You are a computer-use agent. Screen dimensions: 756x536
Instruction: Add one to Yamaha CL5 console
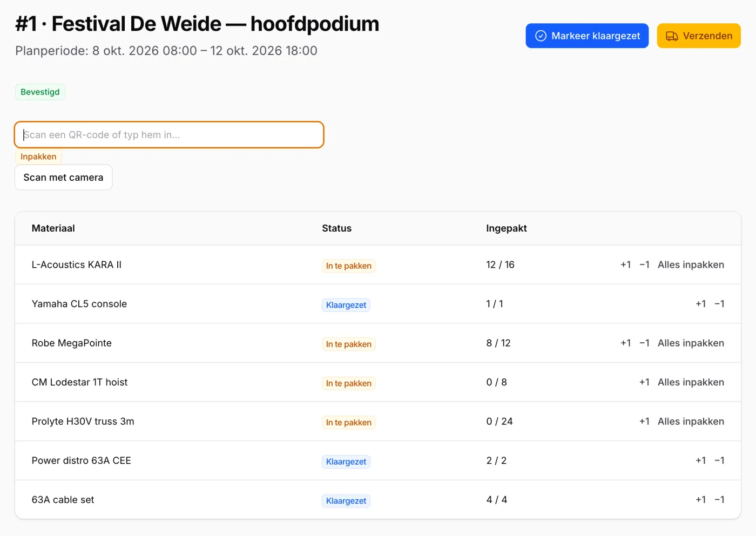coord(700,304)
